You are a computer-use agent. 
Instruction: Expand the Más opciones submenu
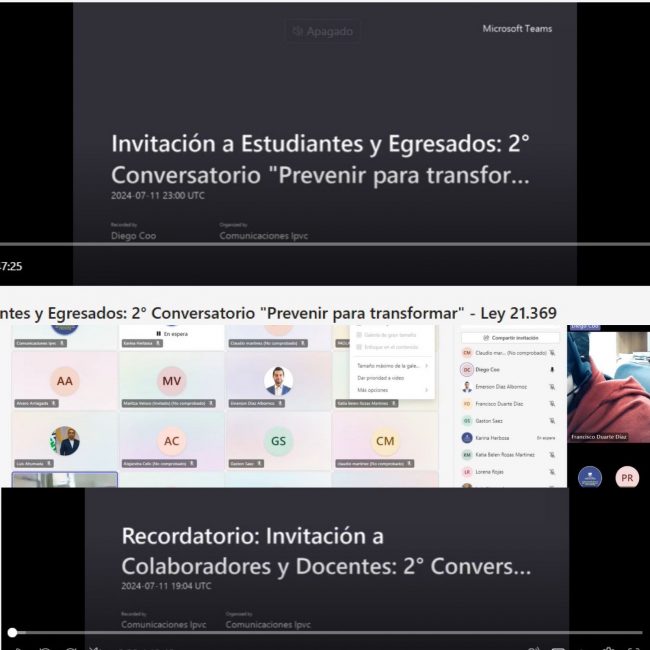pyautogui.click(x=393, y=389)
